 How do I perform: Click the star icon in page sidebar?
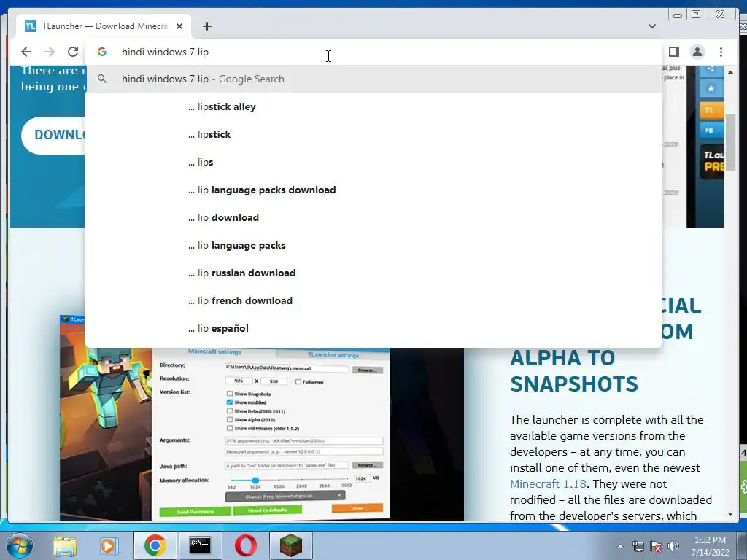[711, 88]
